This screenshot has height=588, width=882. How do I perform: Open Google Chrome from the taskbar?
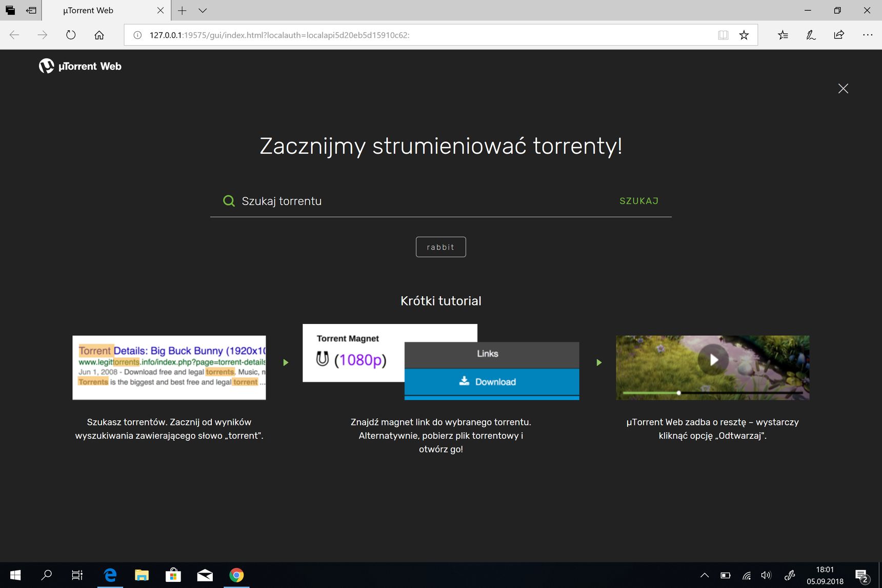236,575
